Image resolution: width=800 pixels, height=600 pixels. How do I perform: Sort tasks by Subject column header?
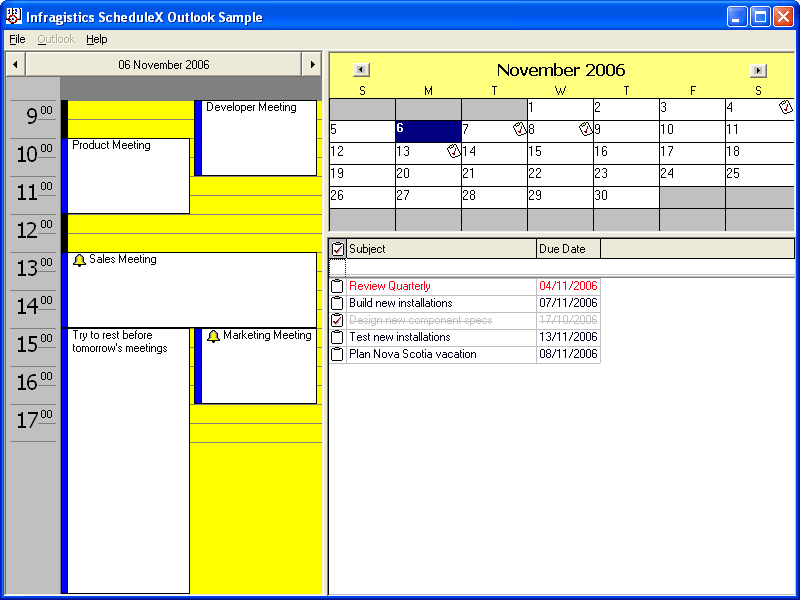coord(441,249)
